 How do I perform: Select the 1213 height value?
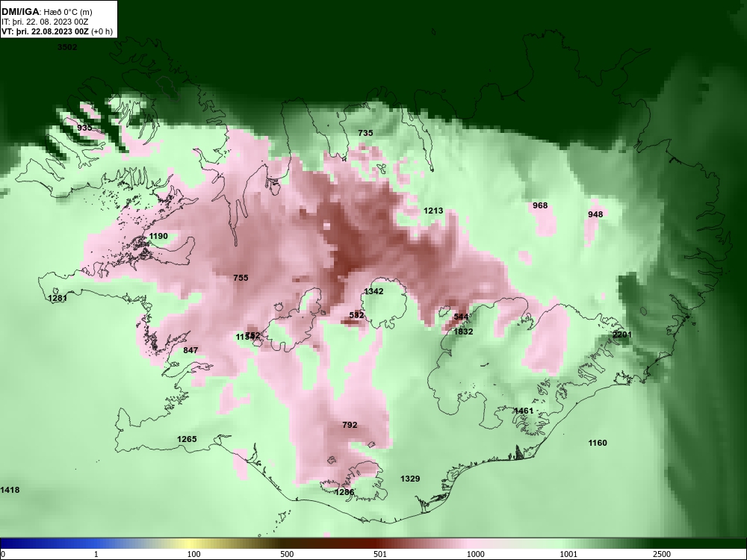(x=433, y=211)
